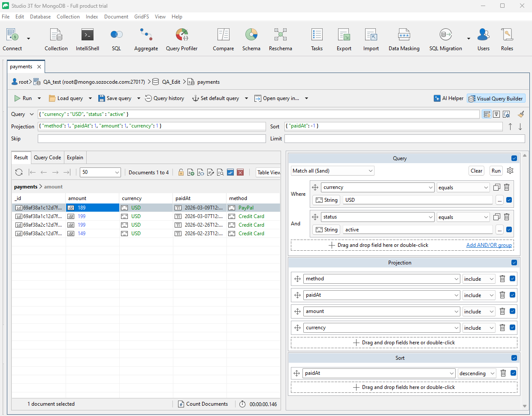Viewport: 532px width, 416px height.
Task: Toggle the read-only lock icon
Action: coord(181,172)
